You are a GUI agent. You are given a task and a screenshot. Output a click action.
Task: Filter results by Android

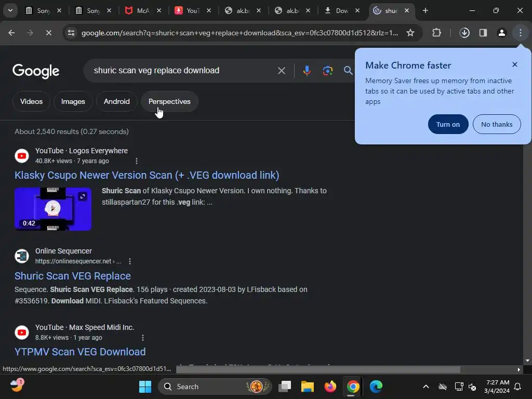pyautogui.click(x=117, y=101)
